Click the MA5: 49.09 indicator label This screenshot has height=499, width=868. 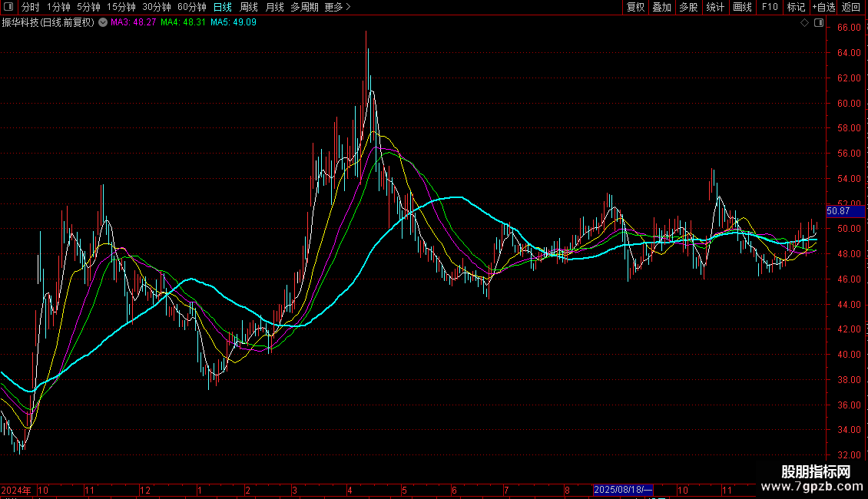coord(234,23)
